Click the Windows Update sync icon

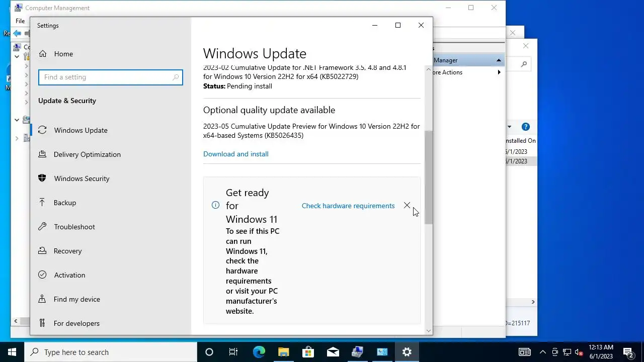pos(43,130)
